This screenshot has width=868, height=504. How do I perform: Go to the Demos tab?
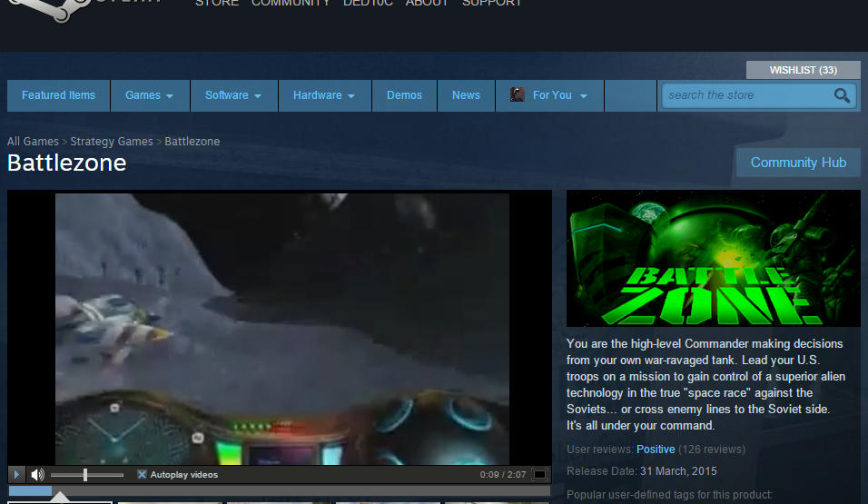pos(404,95)
